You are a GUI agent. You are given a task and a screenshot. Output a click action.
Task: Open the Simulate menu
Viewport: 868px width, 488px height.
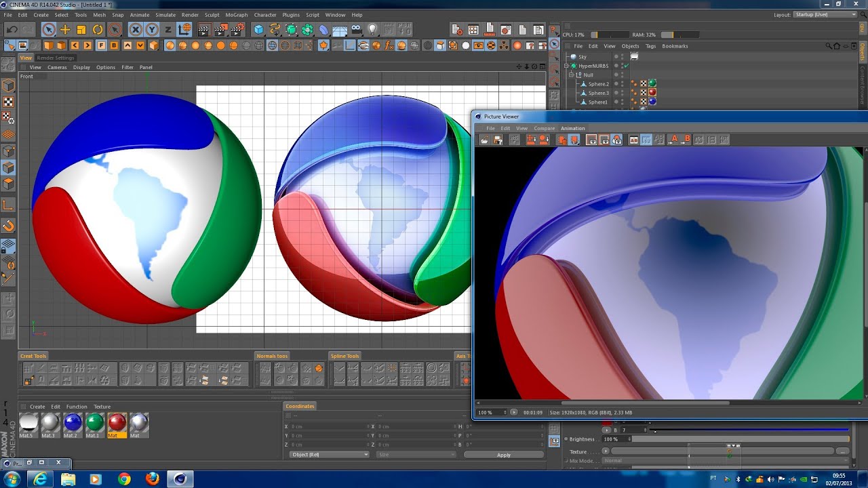pos(165,14)
